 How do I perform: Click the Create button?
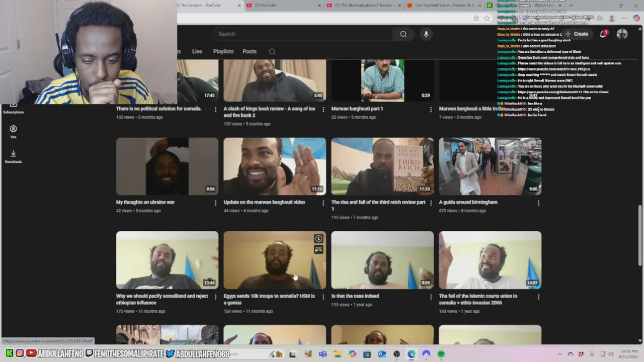click(x=577, y=34)
